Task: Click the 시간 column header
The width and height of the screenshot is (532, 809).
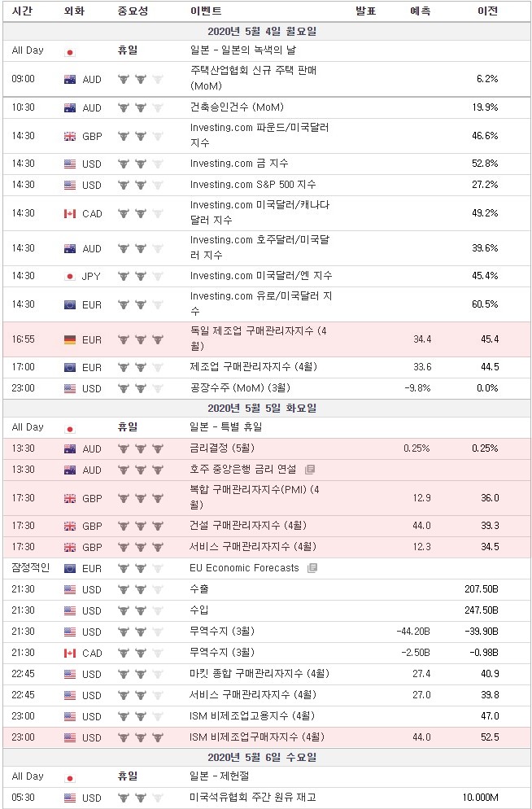Action: 22,11
